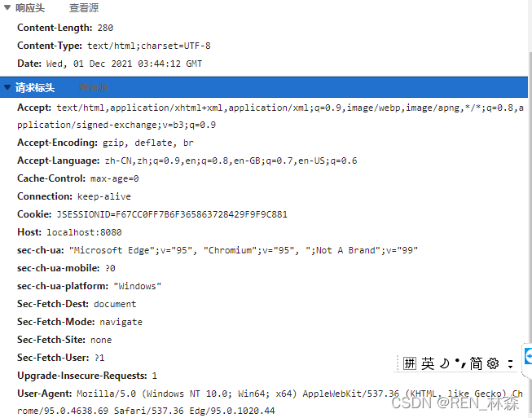Switch the 简 simplified Chinese toggle
This screenshot has width=532, height=418.
pos(476,363)
